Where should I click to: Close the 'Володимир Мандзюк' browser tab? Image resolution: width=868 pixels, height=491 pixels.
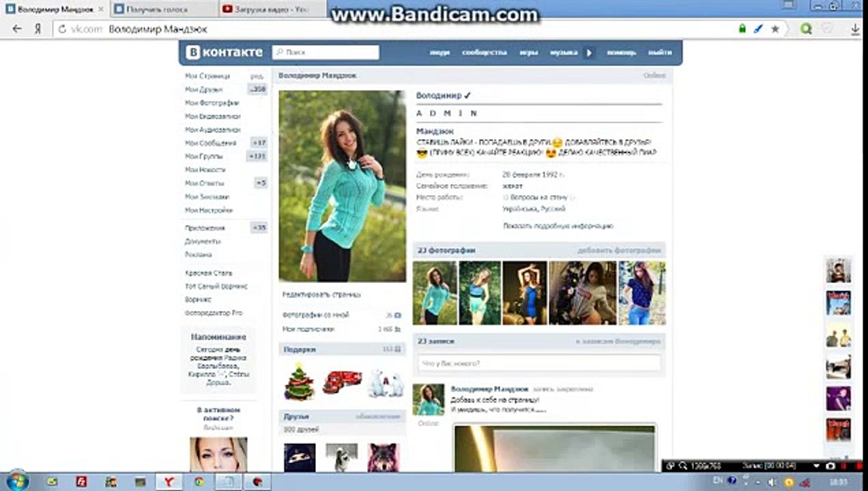tap(101, 9)
